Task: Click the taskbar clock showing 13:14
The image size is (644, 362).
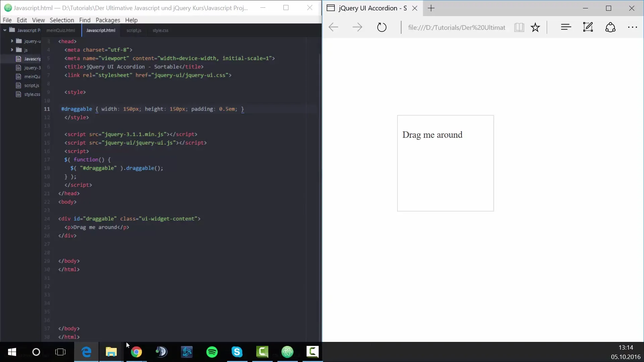Action: [x=626, y=348]
